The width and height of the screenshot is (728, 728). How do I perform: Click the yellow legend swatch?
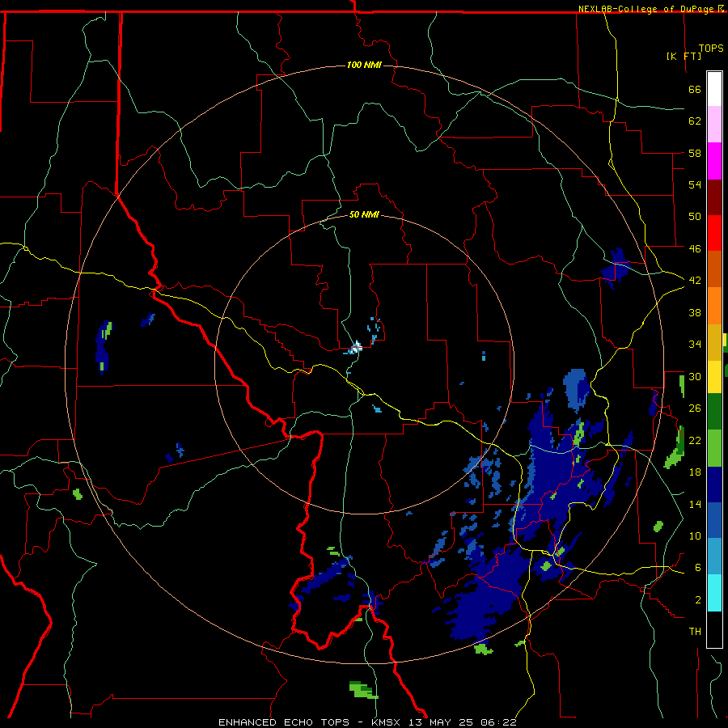[x=714, y=377]
